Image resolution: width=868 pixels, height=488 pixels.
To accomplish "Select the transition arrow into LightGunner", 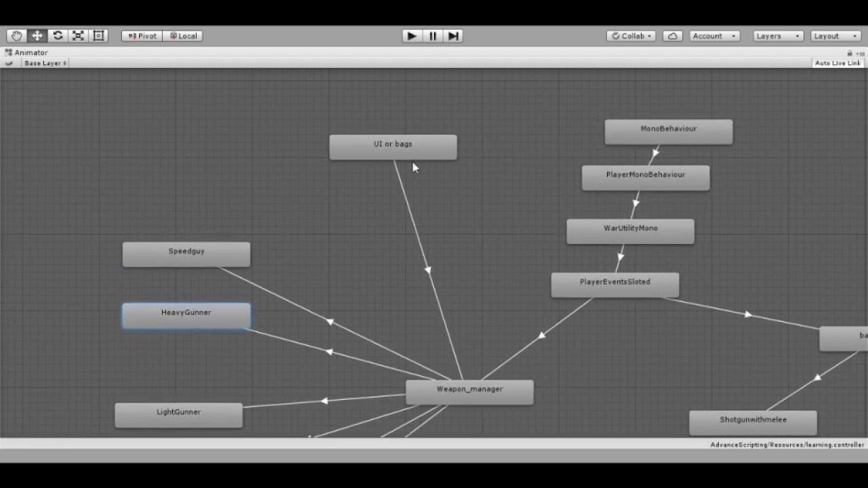I will tap(324, 401).
